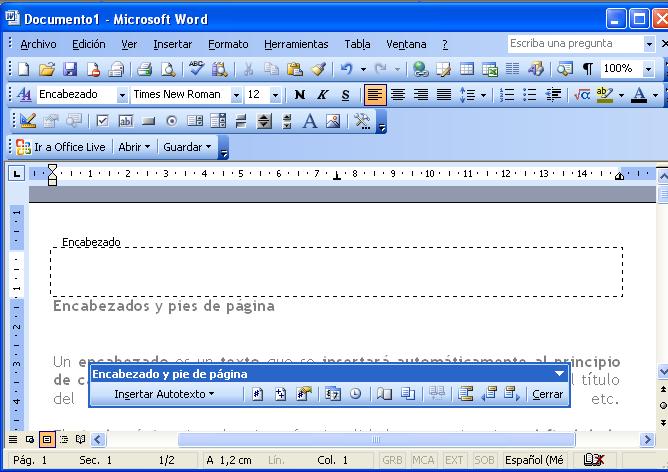This screenshot has height=472, width=668.
Task: Open a file with the folder icon
Action: click(47, 69)
